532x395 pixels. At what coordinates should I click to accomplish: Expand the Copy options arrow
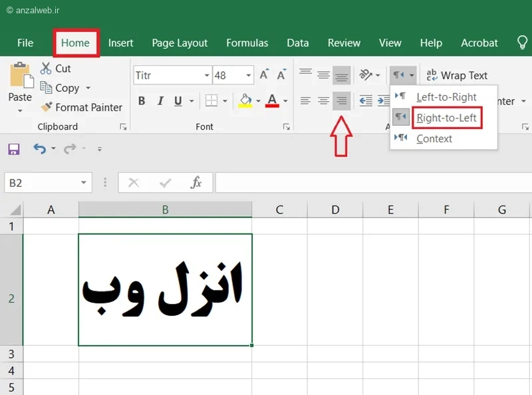pos(88,88)
